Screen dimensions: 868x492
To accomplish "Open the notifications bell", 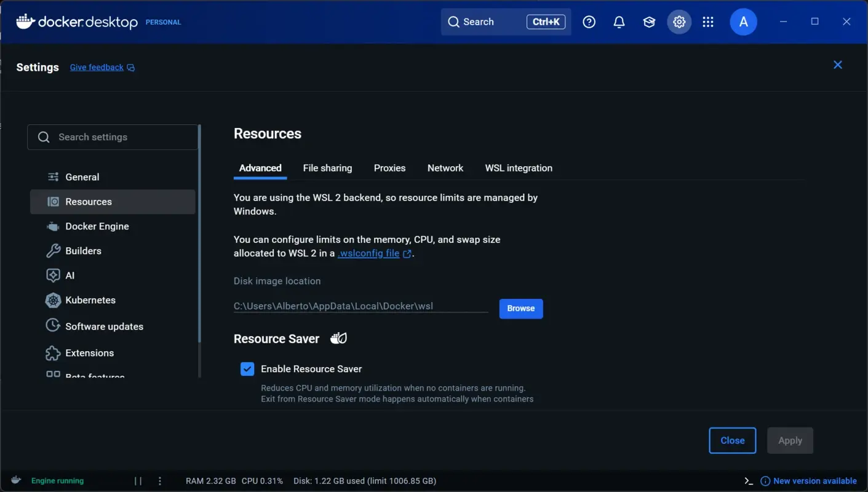I will coord(619,22).
